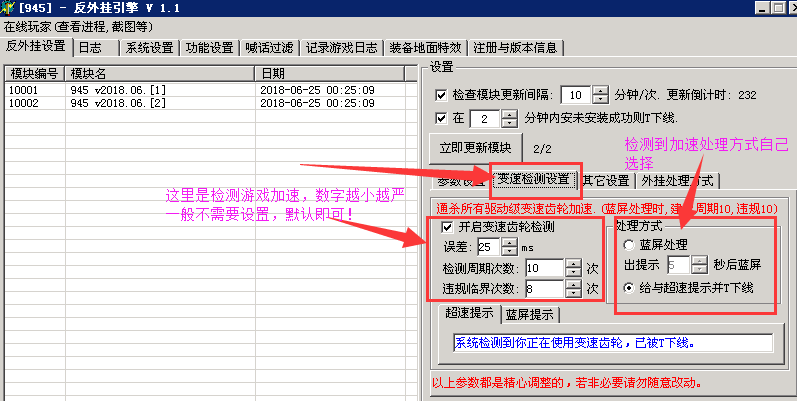Go to the 注册与版本信息 tab
The width and height of the screenshot is (797, 401).
(517, 47)
